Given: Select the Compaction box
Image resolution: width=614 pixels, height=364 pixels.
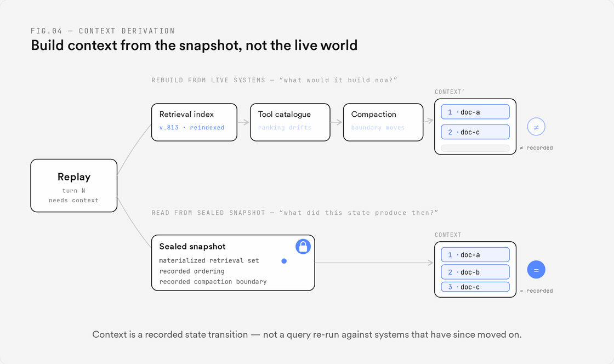Looking at the screenshot, I should tap(383, 122).
